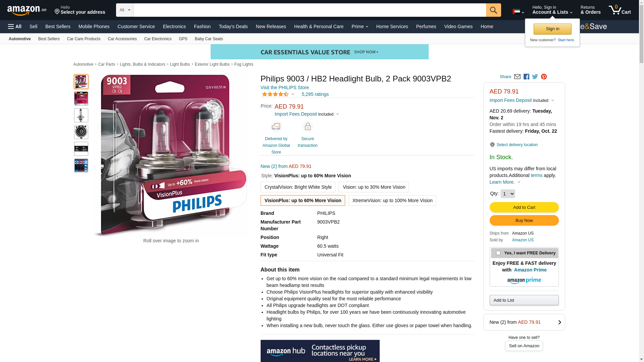Select CrystalVision Bright White Style
644x362 pixels.
298,187
